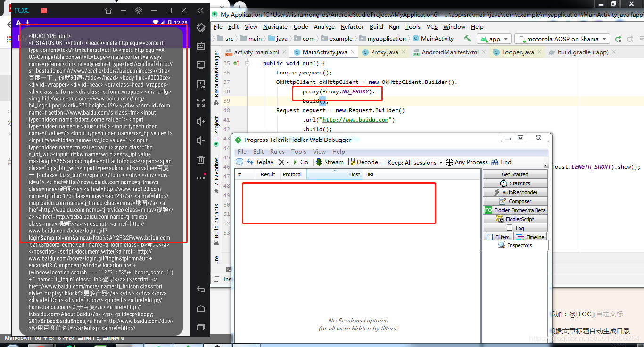
Task: Click MainActivity breadcrumb item
Action: click(433, 39)
